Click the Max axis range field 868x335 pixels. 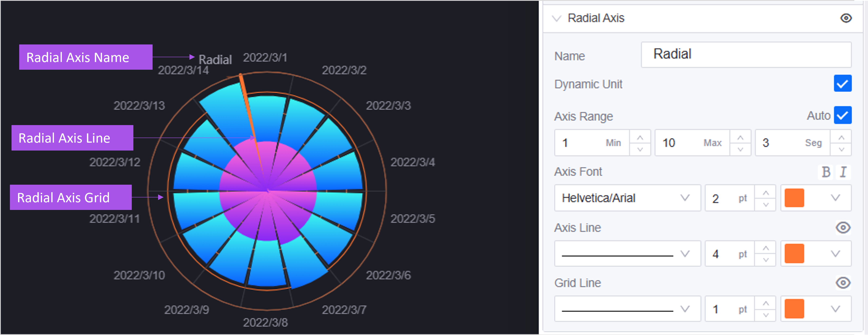pos(692,143)
